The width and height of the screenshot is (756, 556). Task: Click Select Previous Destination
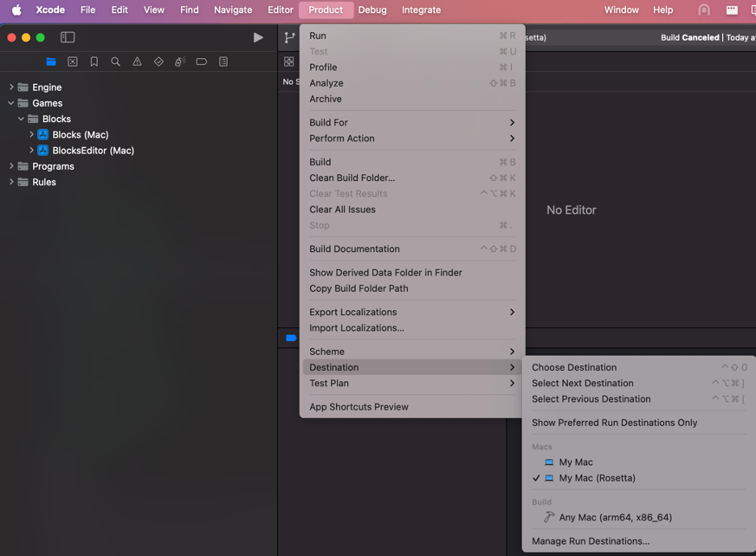(639, 398)
